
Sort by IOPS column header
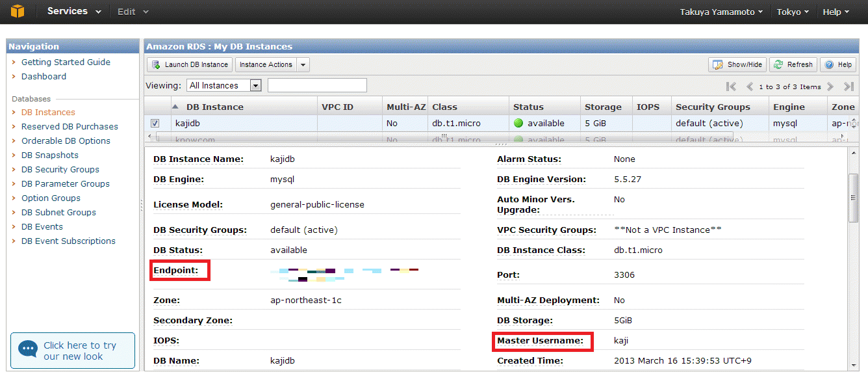(651, 107)
